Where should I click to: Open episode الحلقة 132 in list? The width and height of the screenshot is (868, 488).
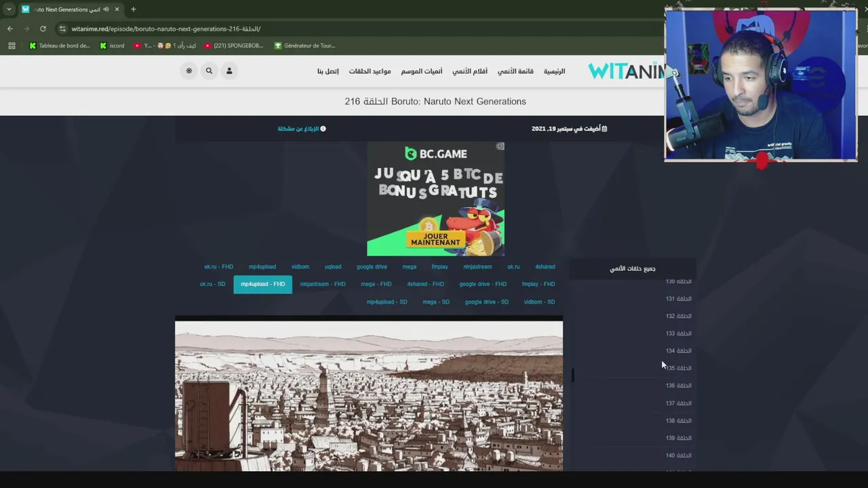(x=678, y=316)
